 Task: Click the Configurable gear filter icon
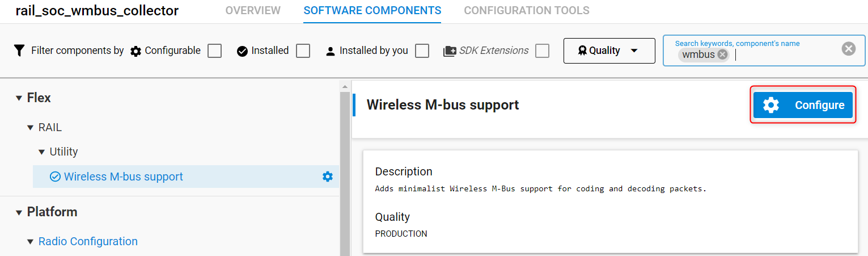(136, 51)
